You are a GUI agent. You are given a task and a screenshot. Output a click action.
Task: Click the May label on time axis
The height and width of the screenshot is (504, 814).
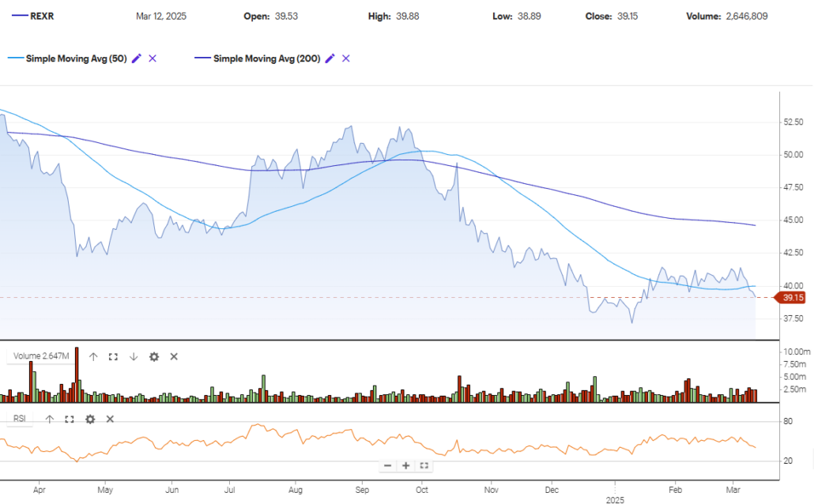tap(105, 490)
